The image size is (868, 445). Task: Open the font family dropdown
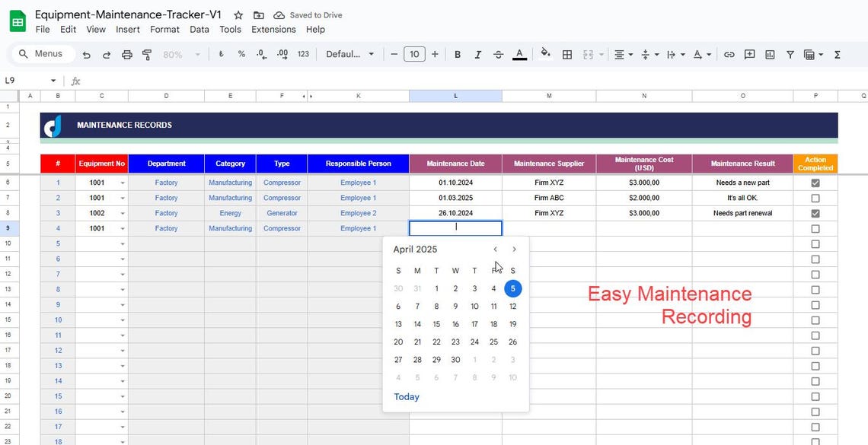[350, 54]
